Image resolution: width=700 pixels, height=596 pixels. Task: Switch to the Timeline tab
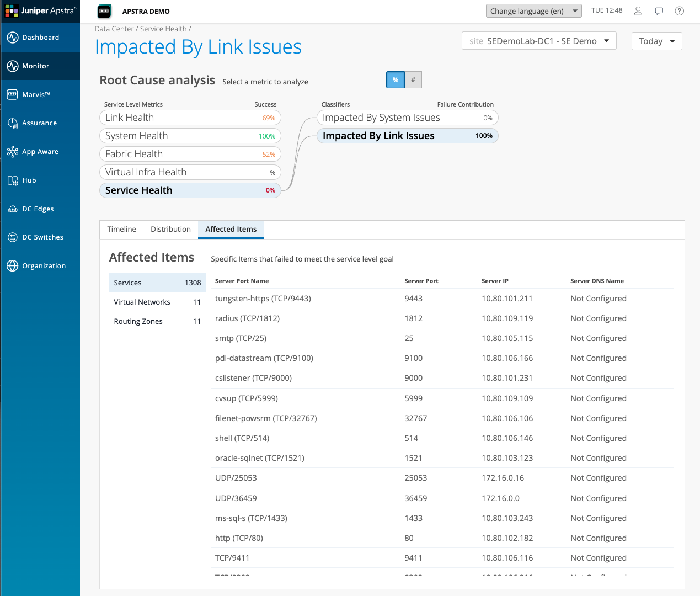tap(121, 229)
